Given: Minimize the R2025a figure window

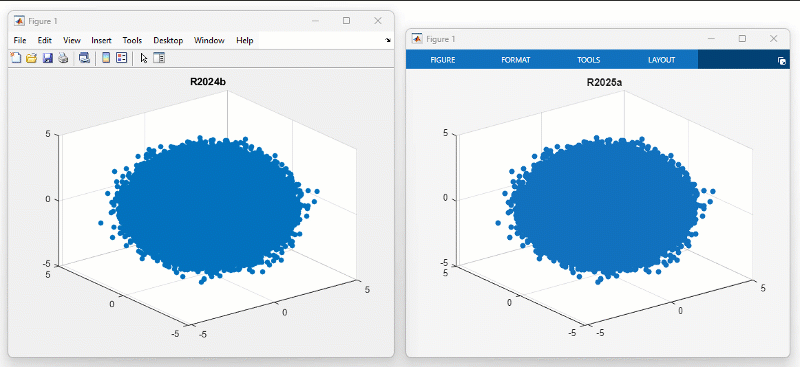Looking at the screenshot, I should pyautogui.click(x=712, y=38).
